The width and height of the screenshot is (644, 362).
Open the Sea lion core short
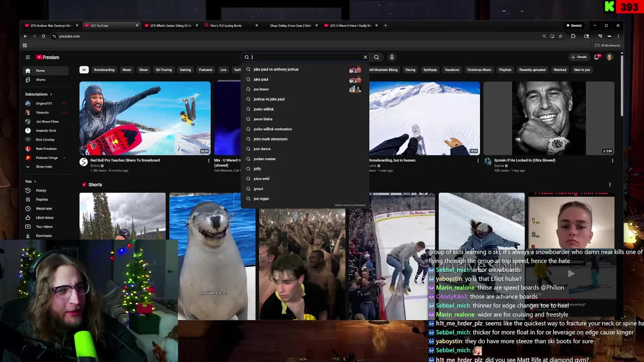tap(212, 256)
